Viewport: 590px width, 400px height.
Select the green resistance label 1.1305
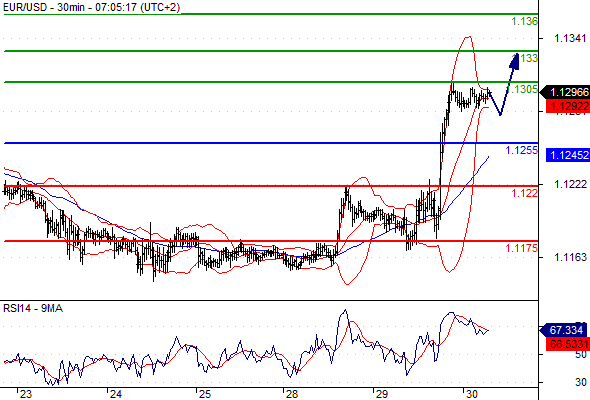pyautogui.click(x=522, y=89)
